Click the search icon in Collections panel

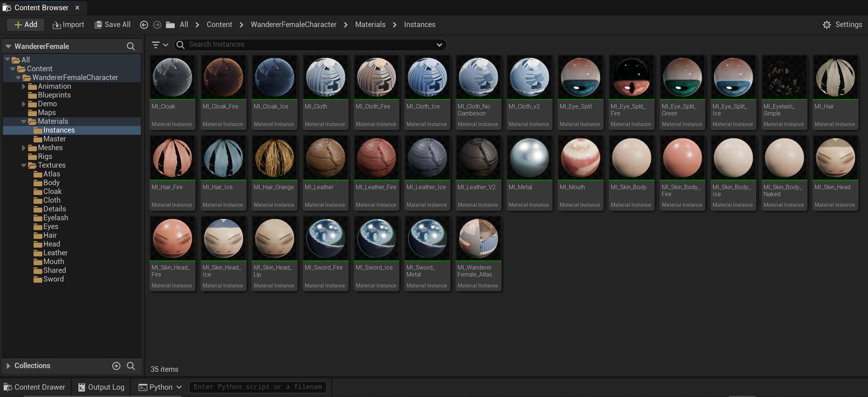(131, 366)
